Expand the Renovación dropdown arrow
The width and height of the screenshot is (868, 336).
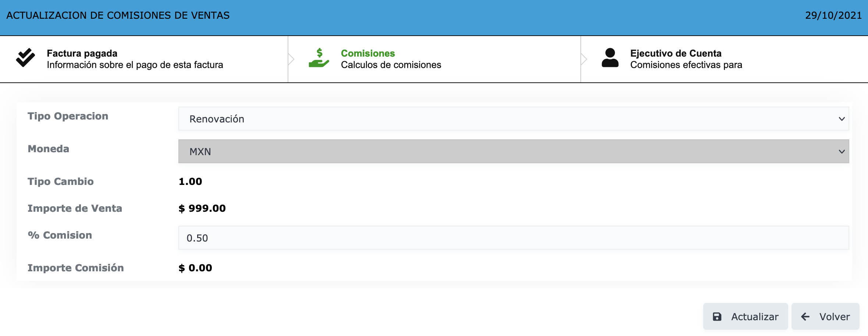click(842, 119)
